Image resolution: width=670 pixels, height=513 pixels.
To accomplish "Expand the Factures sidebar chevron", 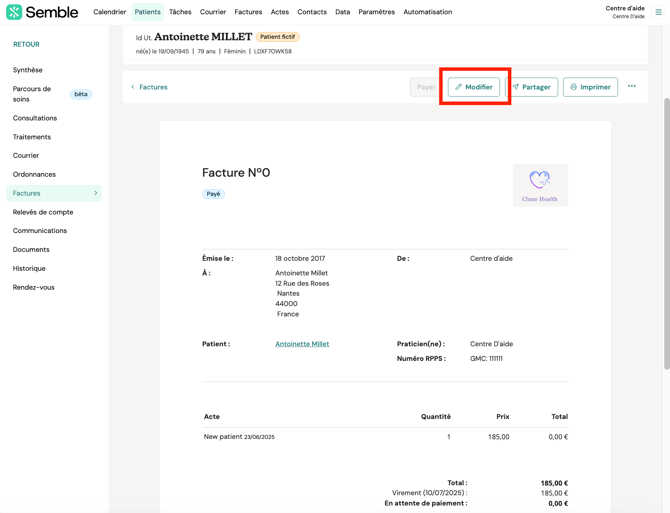I will coord(96,193).
